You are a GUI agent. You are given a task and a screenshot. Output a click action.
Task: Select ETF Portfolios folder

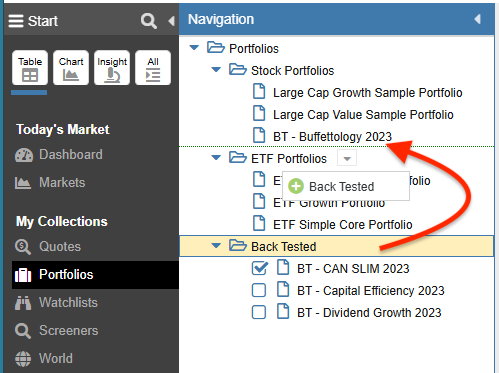click(x=289, y=159)
